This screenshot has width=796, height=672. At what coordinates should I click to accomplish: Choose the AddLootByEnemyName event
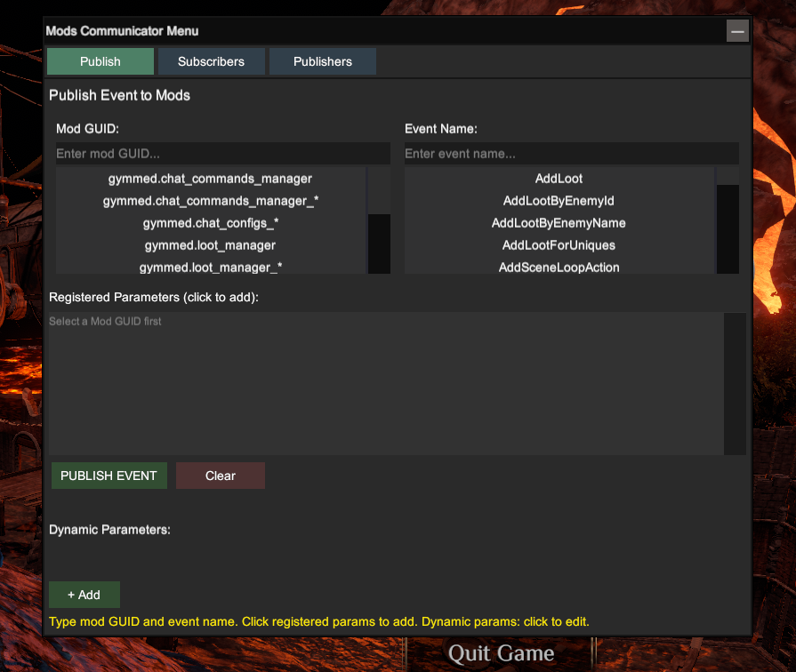(559, 223)
